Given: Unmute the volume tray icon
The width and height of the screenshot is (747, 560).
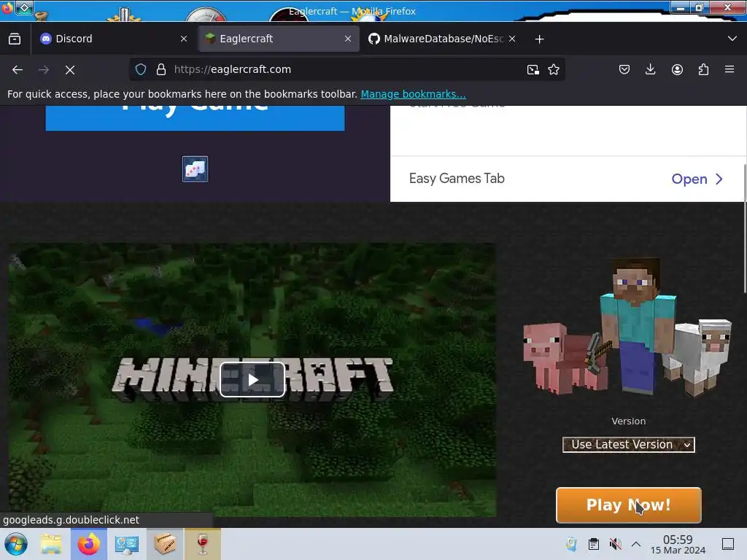Looking at the screenshot, I should 616,544.
